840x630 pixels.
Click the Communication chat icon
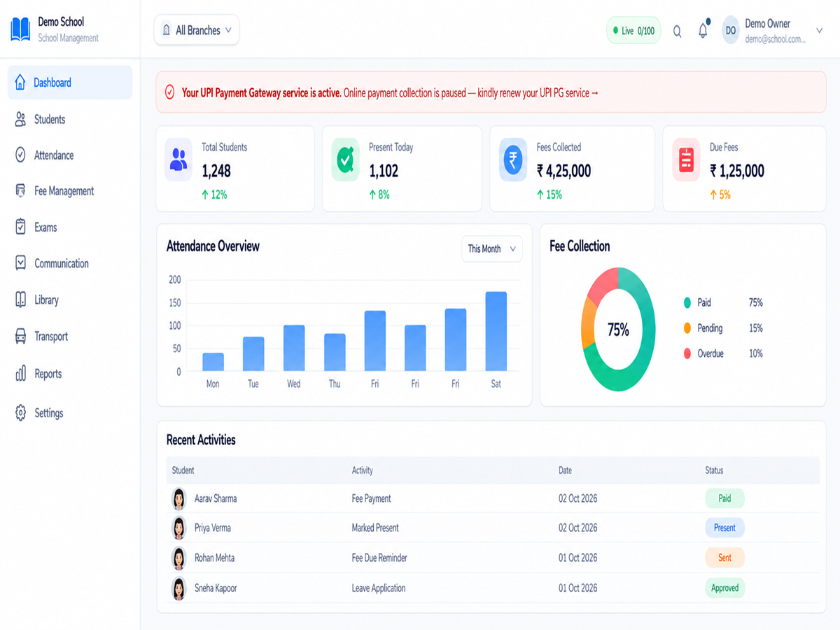tap(20, 263)
